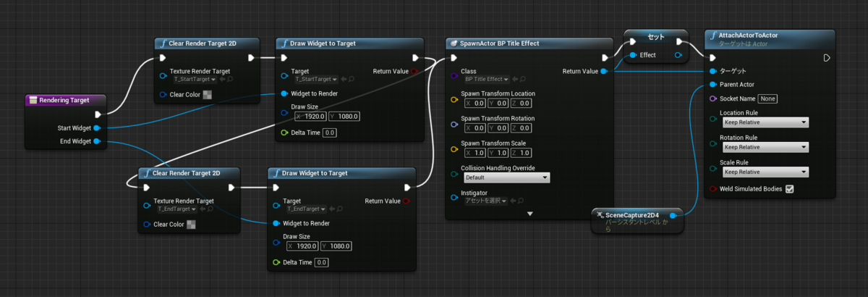Click the upper Clear Color swatch
Image resolution: width=868 pixels, height=297 pixels.
[x=207, y=95]
